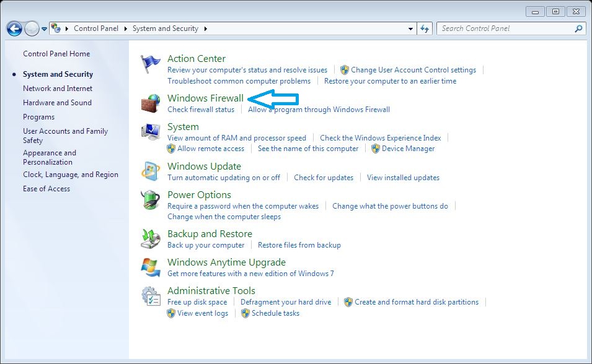Open Ease of Access category
The height and width of the screenshot is (364, 592).
(x=46, y=189)
